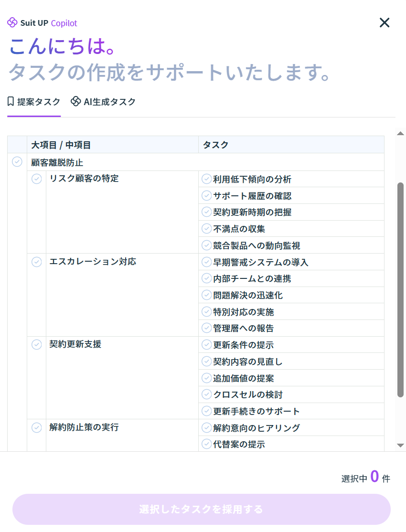Tick the 競合製品への動向監視 task
Screen dimensions: 406x532
tap(207, 245)
